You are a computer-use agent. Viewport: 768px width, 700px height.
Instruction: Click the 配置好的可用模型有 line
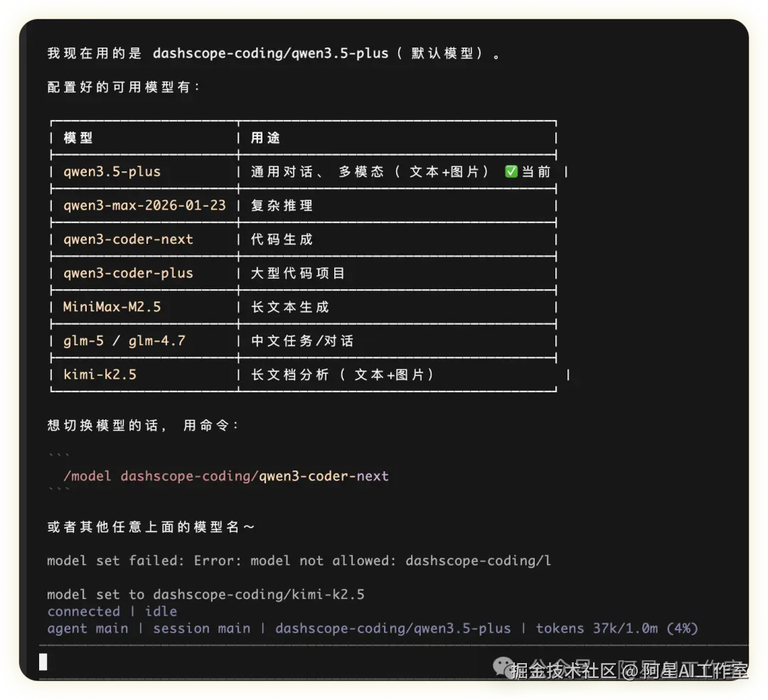pos(124,87)
